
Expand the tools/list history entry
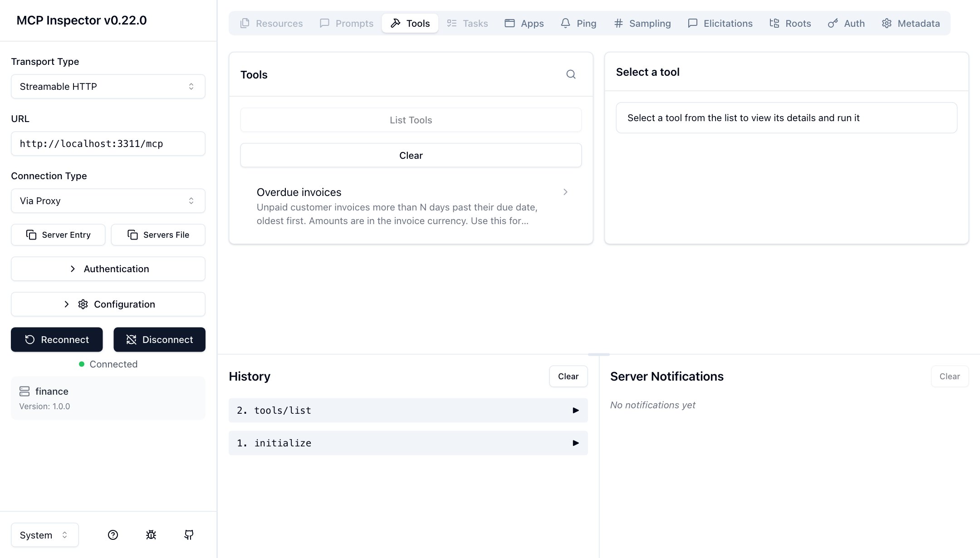(408, 410)
